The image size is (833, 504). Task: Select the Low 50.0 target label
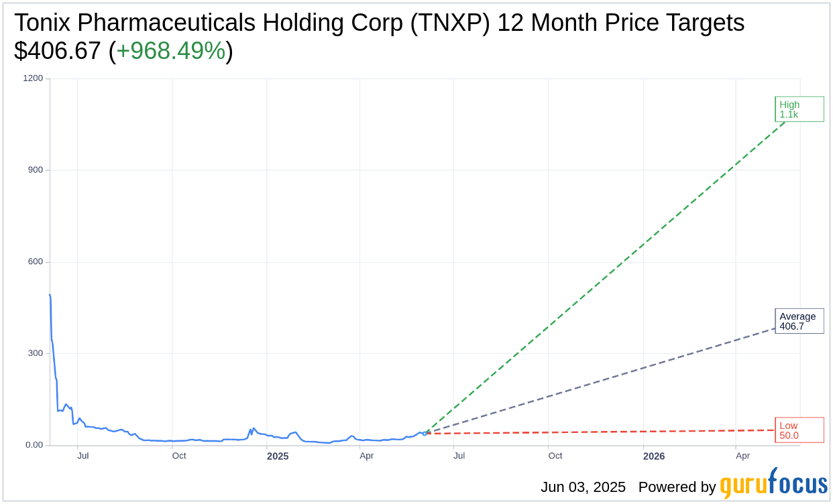[799, 430]
